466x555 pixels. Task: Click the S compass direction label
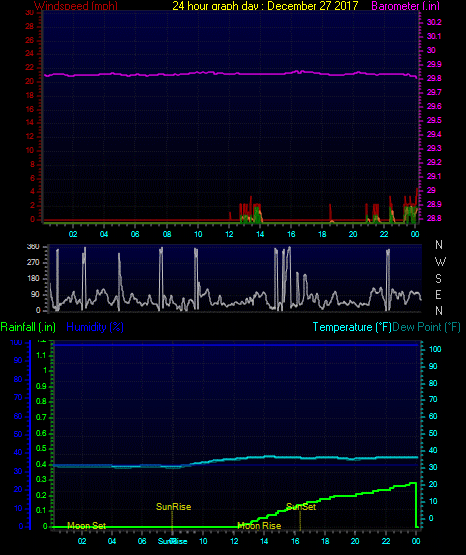438,279
